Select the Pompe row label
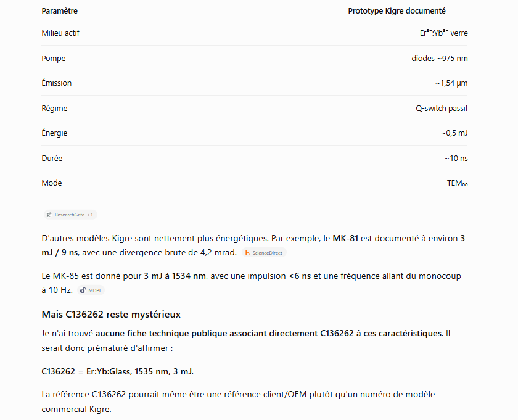The width and height of the screenshot is (518, 420). pos(54,59)
